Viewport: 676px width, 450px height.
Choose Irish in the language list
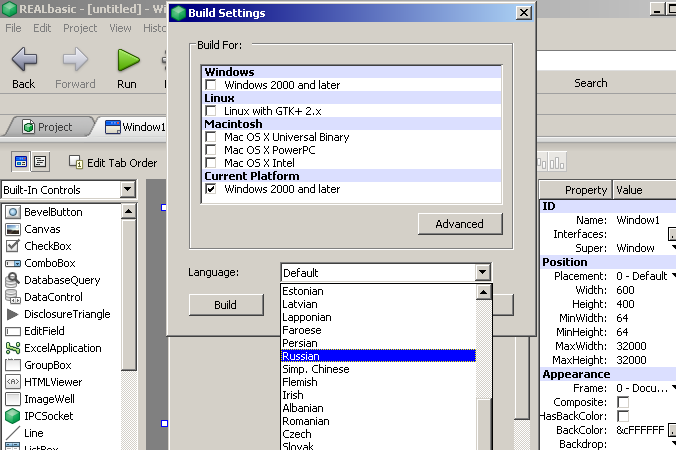378,395
